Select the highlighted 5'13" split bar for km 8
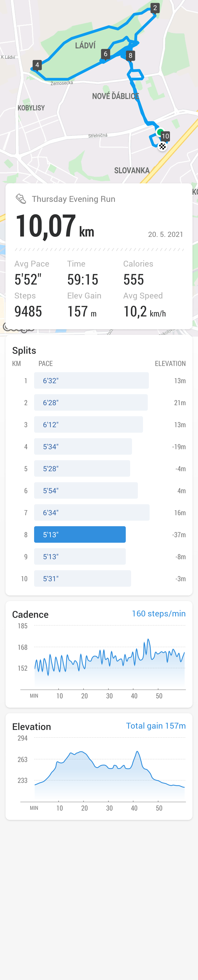Screen dimensions: 198x980 pos(80,534)
